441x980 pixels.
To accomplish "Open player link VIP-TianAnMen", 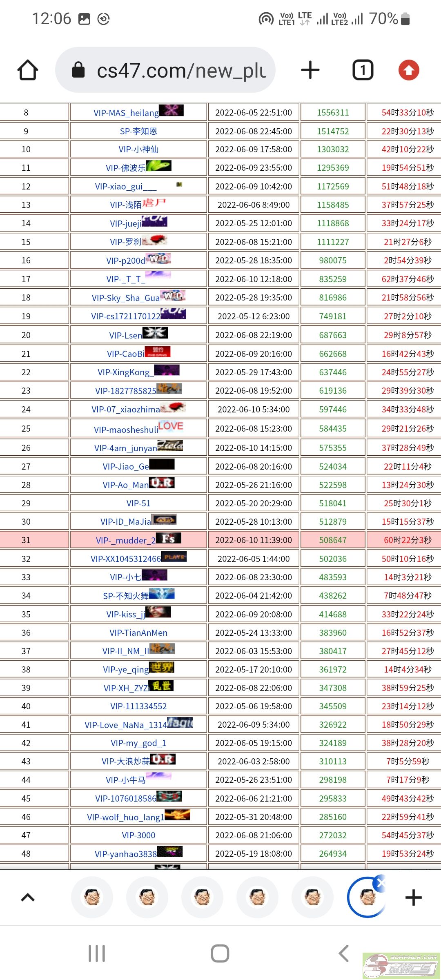I will tap(138, 633).
